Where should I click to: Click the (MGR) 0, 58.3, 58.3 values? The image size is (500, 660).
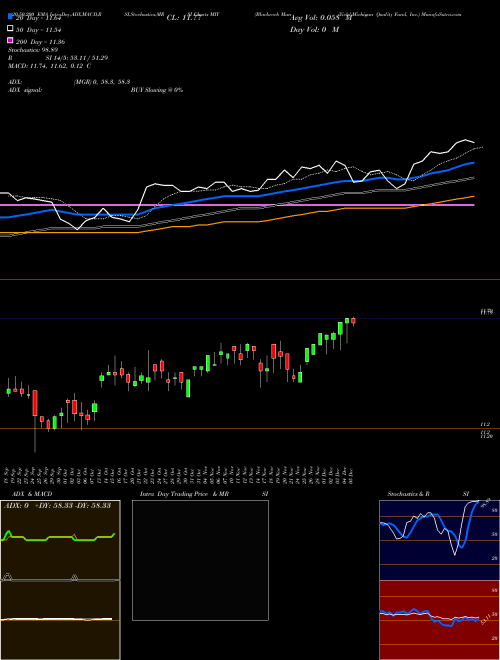102,82
